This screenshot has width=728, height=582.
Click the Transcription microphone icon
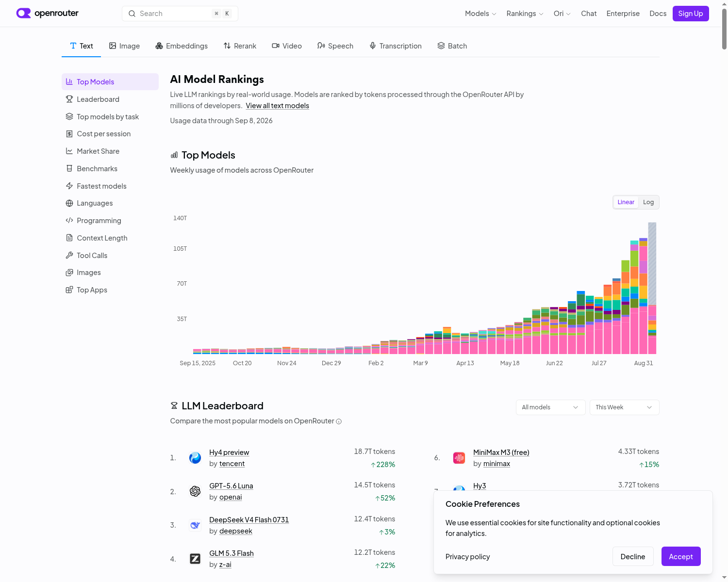click(x=373, y=46)
